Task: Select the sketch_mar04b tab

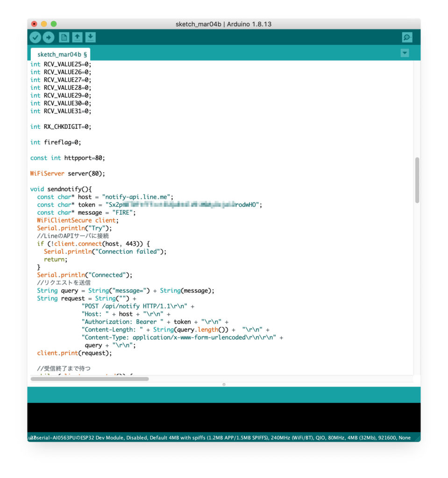Action: (x=60, y=54)
